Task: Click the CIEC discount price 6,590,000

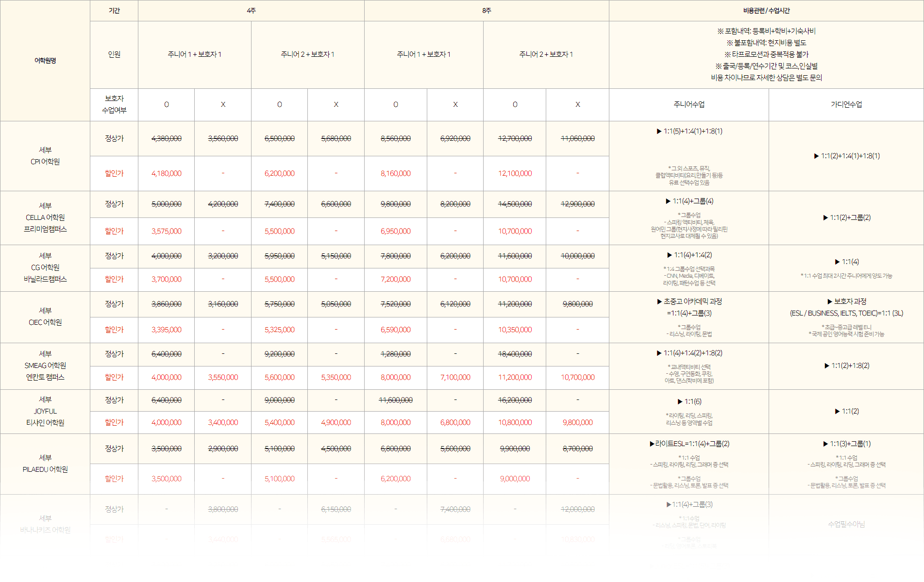Action: (396, 330)
